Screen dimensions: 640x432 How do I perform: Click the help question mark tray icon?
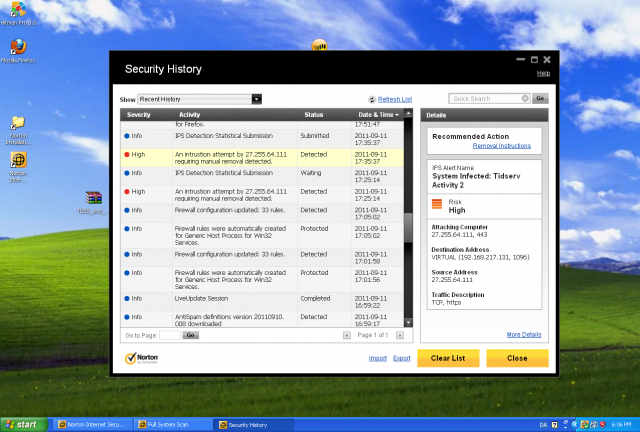point(555,425)
